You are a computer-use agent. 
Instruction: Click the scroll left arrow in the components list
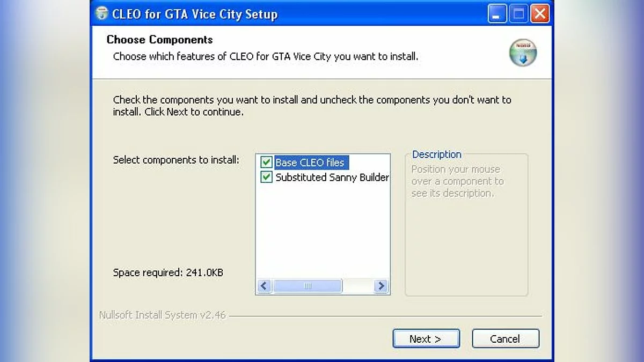point(264,286)
